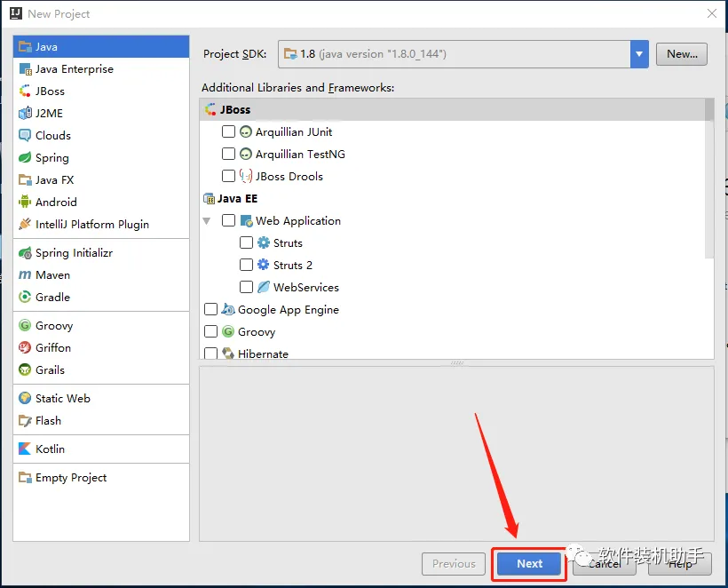Select the Android label

point(56,202)
